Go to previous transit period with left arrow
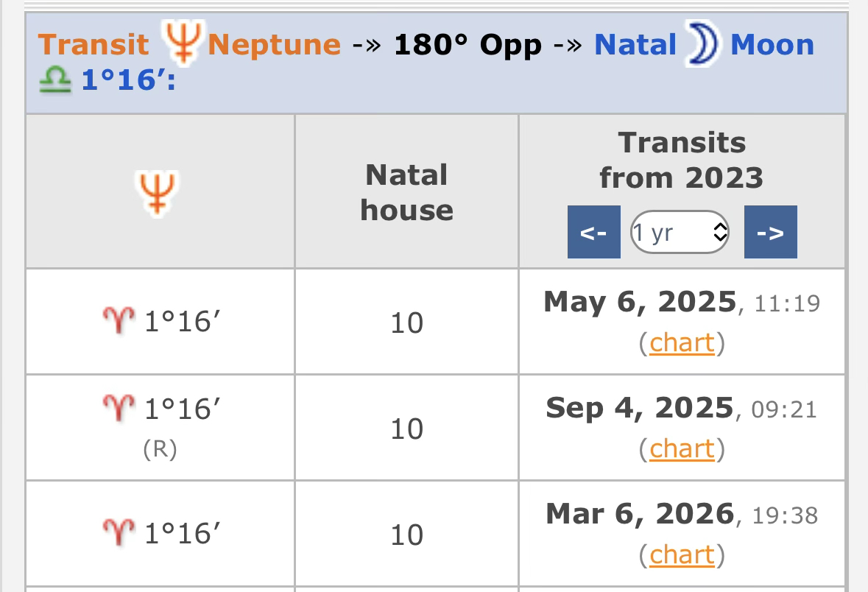868x592 pixels. [x=593, y=233]
